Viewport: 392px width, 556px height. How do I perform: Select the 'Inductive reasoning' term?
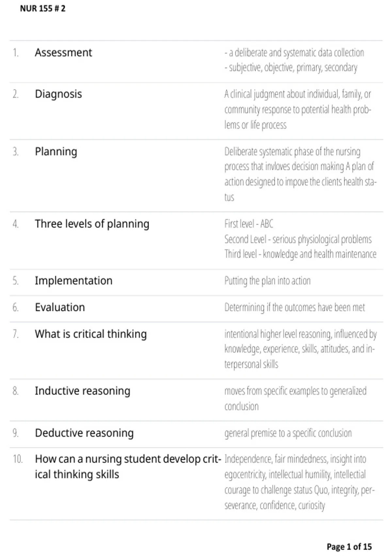pyautogui.click(x=82, y=391)
